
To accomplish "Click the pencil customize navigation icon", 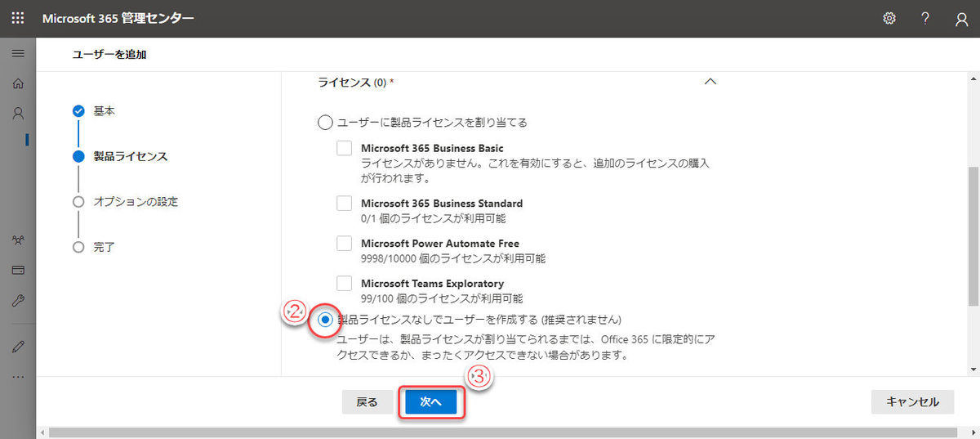I will (x=18, y=347).
